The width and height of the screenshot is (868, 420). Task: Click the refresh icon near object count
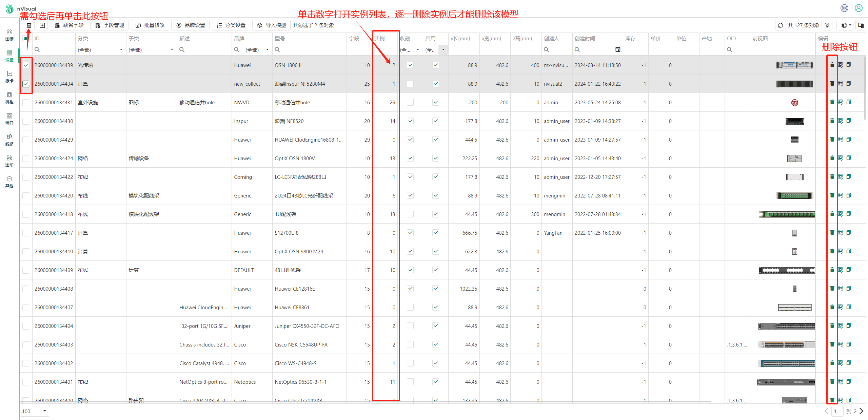[x=780, y=25]
